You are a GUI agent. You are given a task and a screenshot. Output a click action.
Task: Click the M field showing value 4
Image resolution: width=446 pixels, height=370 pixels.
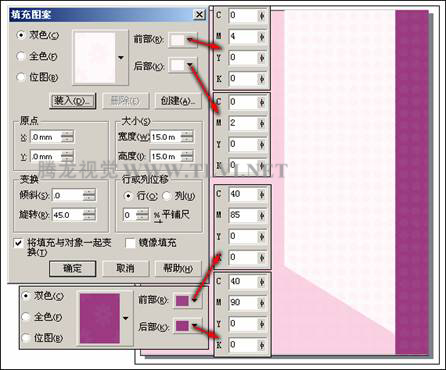[243, 36]
